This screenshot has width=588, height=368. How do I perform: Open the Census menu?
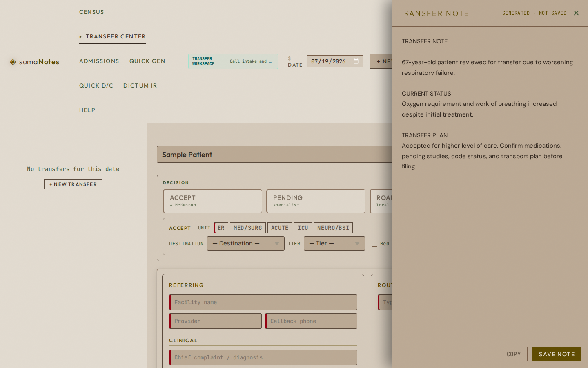coord(91,12)
